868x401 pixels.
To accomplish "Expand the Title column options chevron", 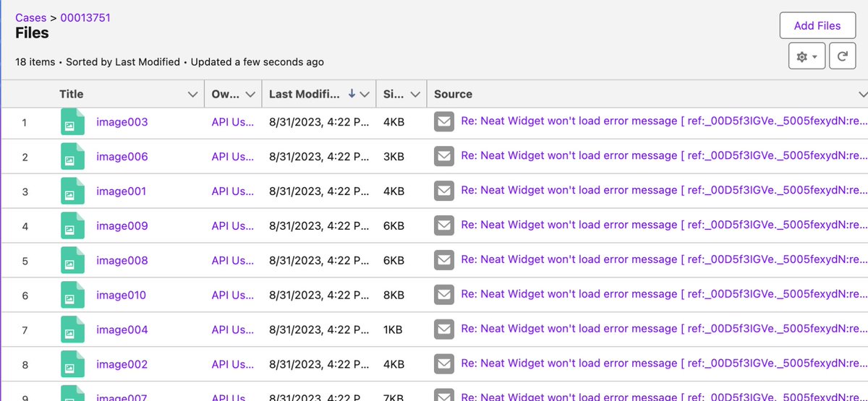I will pos(192,95).
